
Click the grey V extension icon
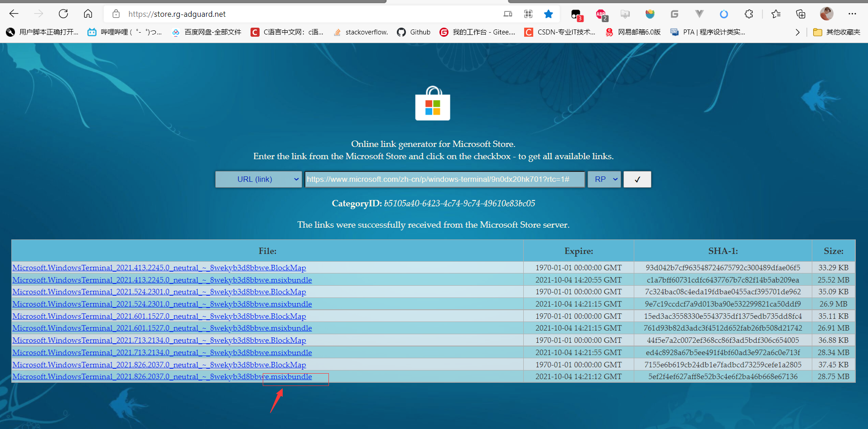point(699,14)
